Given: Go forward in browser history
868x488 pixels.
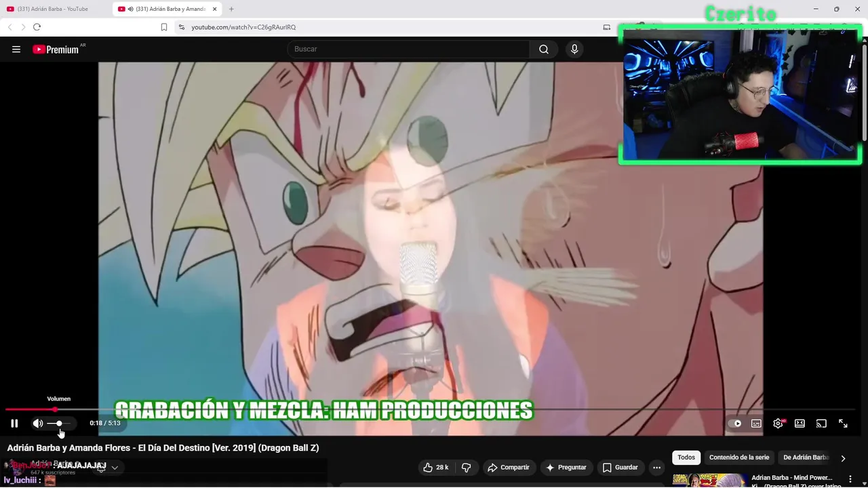Looking at the screenshot, I should pyautogui.click(x=22, y=27).
